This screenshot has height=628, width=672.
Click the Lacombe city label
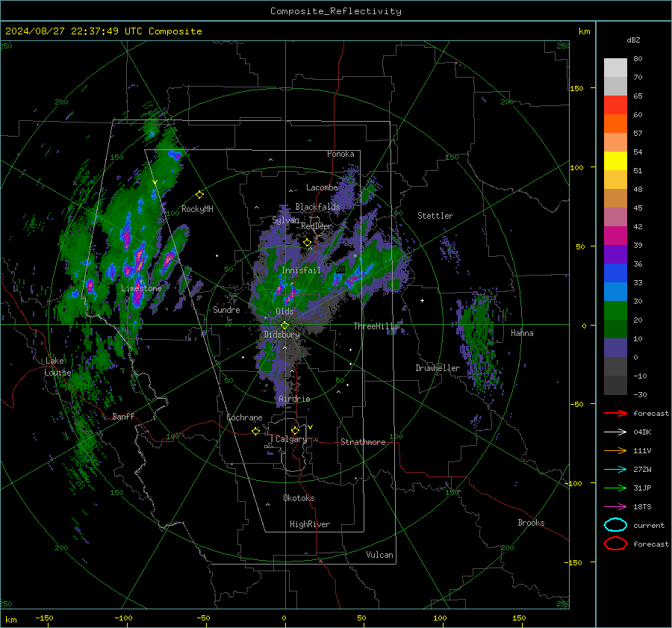322,187
